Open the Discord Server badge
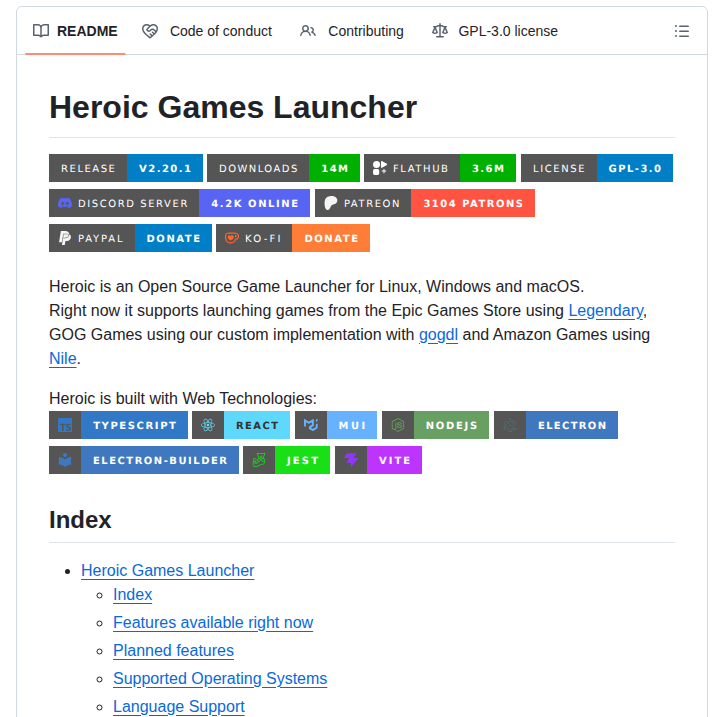 click(x=180, y=203)
